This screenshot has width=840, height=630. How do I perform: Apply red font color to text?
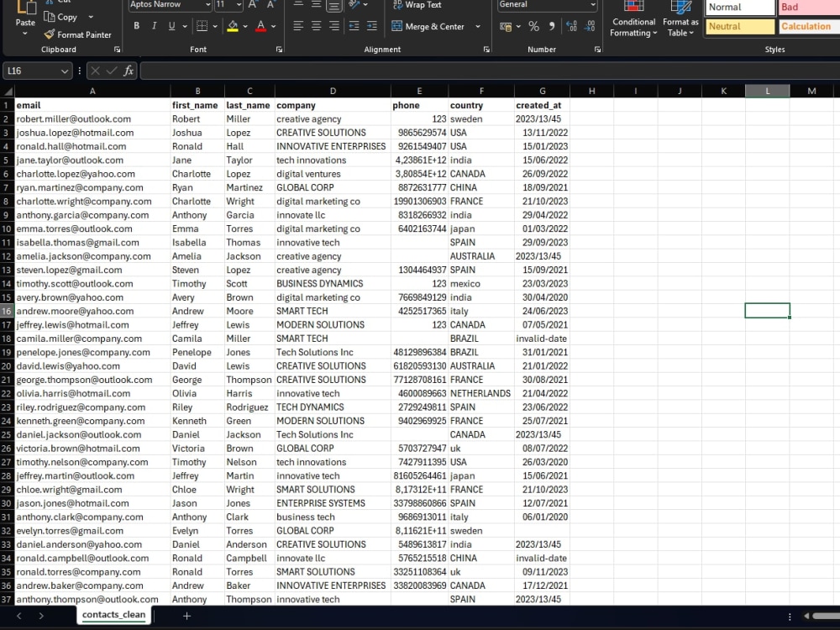[261, 26]
